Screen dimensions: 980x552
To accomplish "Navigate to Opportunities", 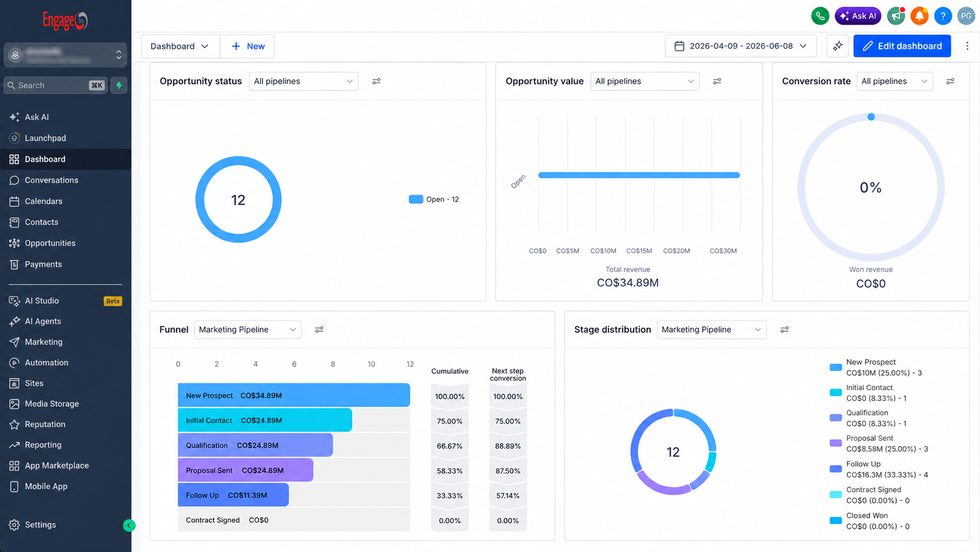I will 66,243.
